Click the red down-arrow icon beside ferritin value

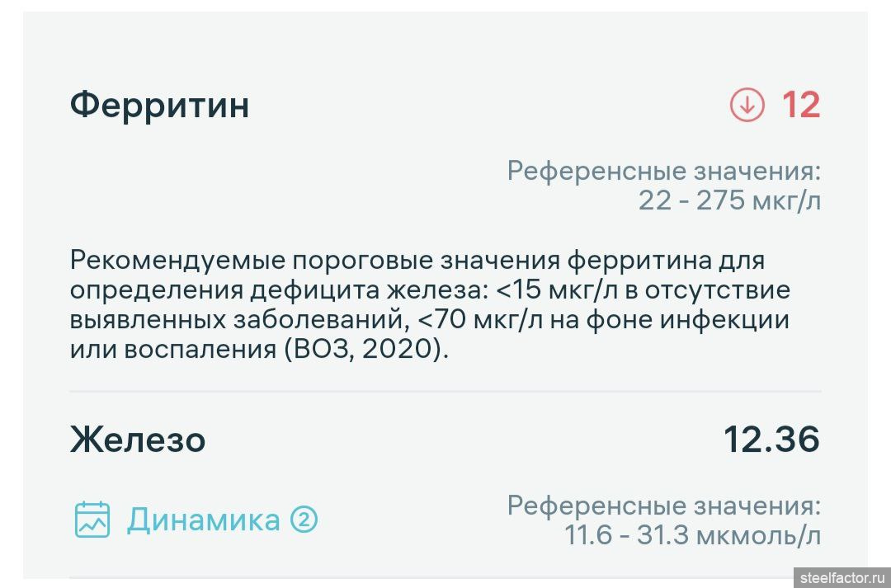747,106
